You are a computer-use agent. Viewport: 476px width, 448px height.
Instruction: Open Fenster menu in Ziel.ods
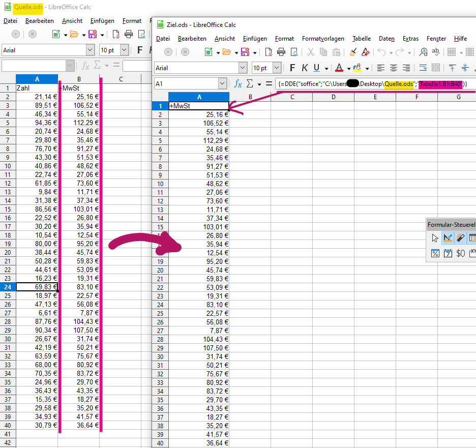(436, 39)
